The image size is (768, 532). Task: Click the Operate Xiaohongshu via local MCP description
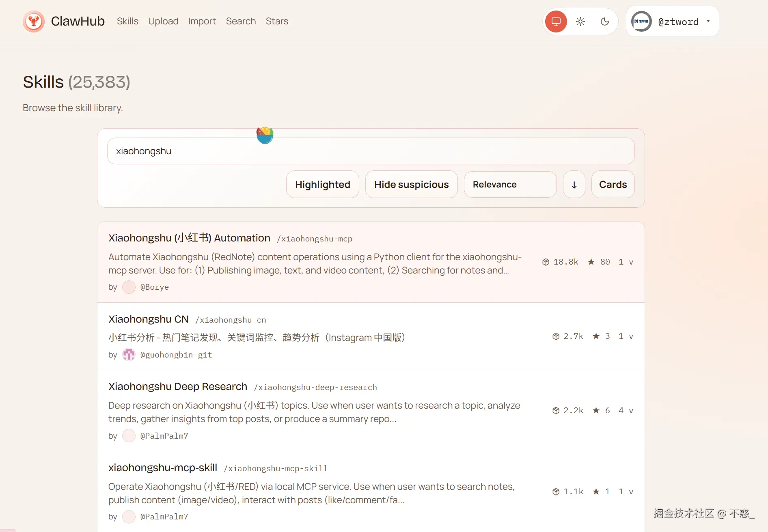[x=311, y=493]
